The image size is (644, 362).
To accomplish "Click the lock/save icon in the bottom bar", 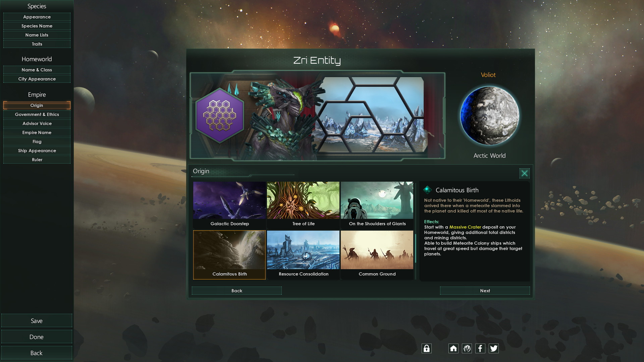I will pos(426,349).
